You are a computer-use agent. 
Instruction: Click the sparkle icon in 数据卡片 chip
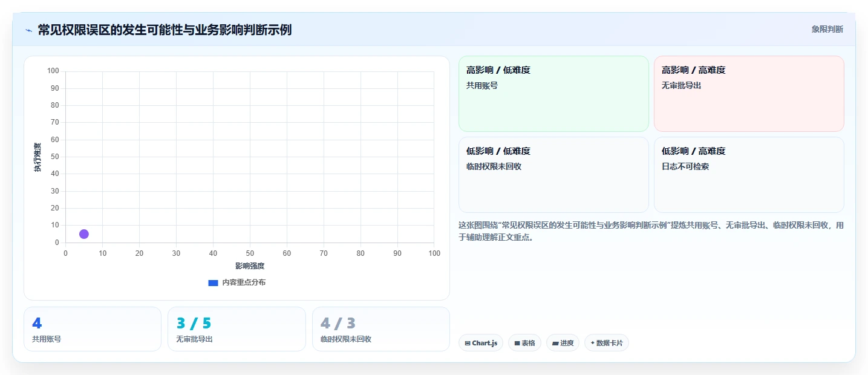click(593, 344)
